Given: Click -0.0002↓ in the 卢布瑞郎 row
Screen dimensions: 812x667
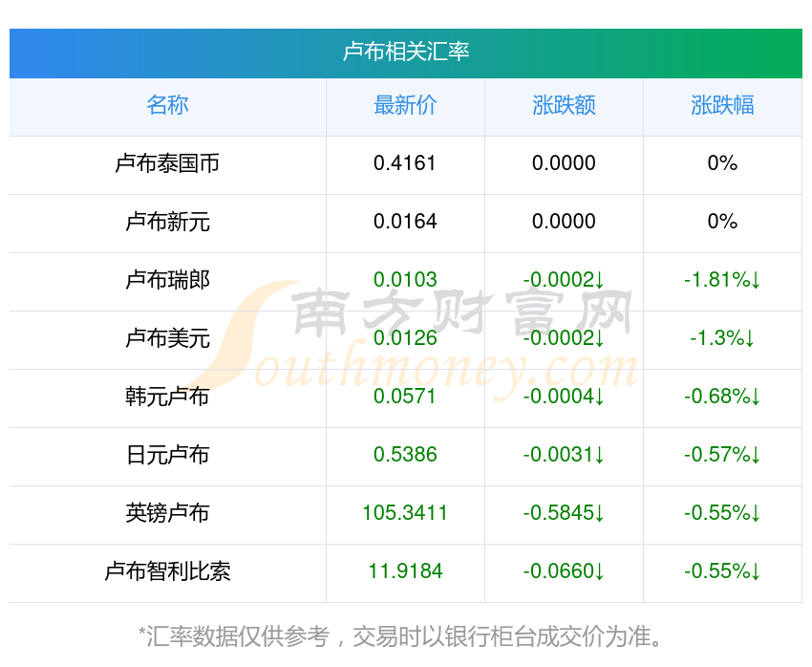Looking at the screenshot, I should 564,280.
